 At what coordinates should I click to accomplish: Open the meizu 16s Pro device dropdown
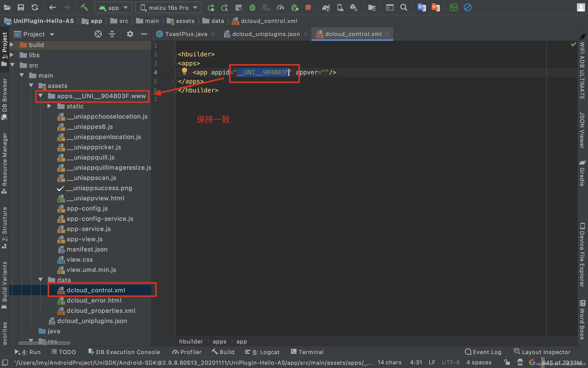pos(168,8)
